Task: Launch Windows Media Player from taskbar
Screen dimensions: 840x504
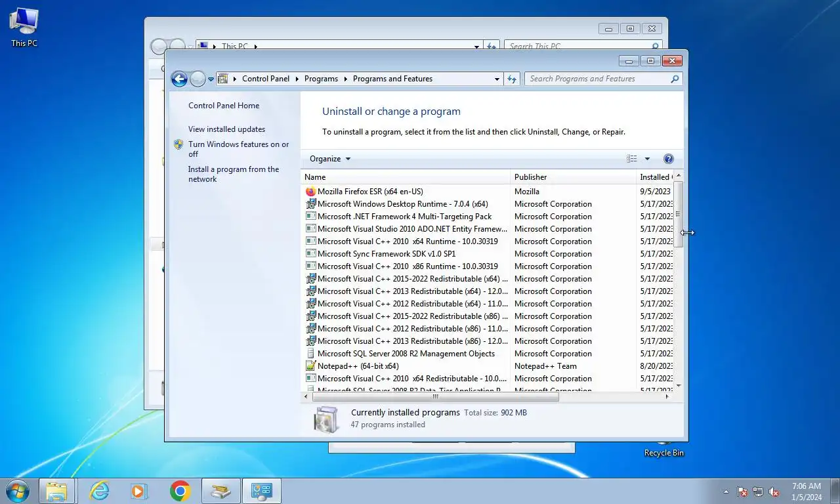Action: coord(139,491)
